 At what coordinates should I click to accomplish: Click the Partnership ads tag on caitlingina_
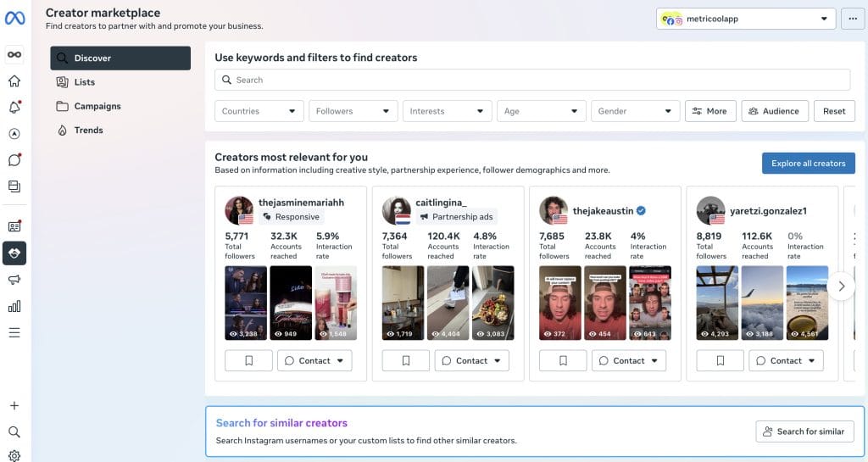tap(456, 217)
